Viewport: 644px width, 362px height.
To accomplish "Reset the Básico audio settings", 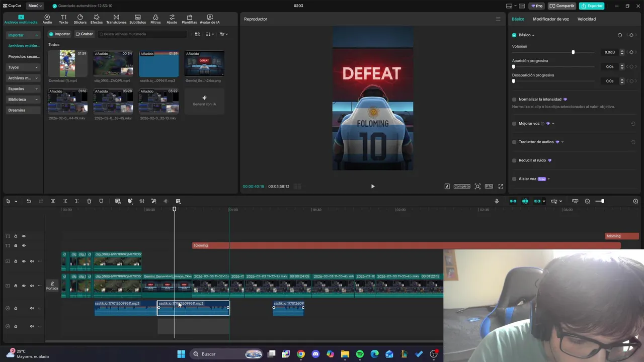I will [620, 35].
